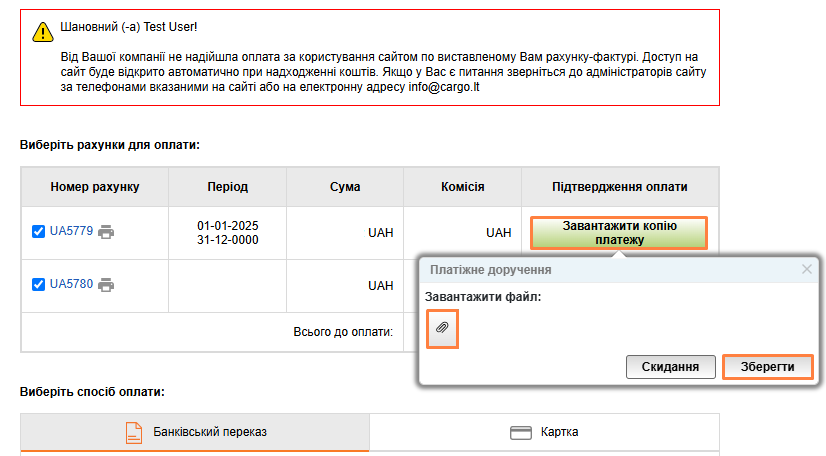Viewport: 826px width, 456px height.
Task: Click the Номер рахунку column header
Action: [95, 187]
